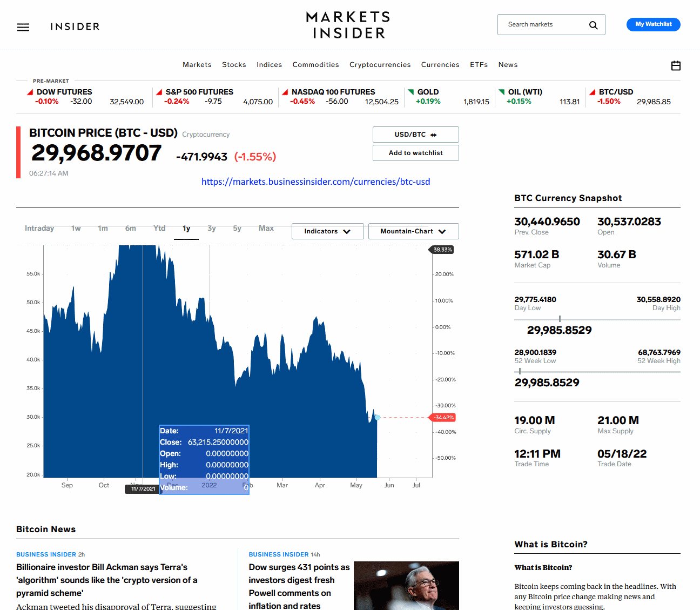Image resolution: width=700 pixels, height=610 pixels.
Task: Click the green arrow beside GOLD
Action: (x=411, y=92)
